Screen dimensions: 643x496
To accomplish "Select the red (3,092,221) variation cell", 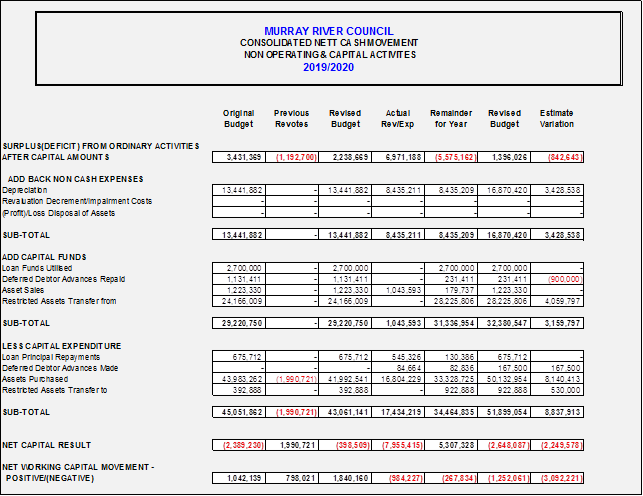I will [x=557, y=478].
